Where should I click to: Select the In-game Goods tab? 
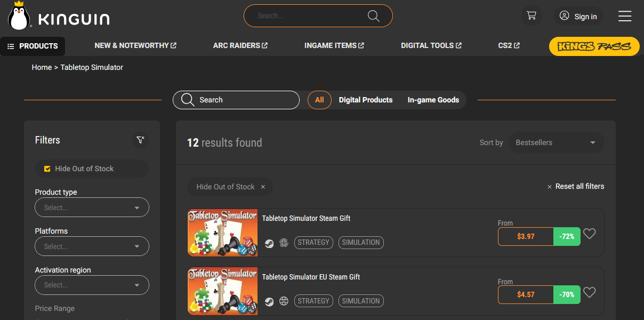click(433, 100)
